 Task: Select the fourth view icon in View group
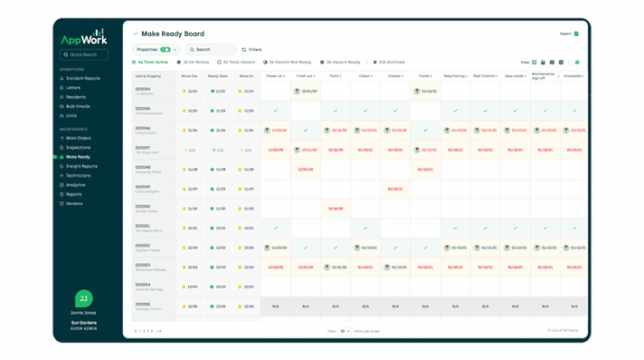[561, 62]
